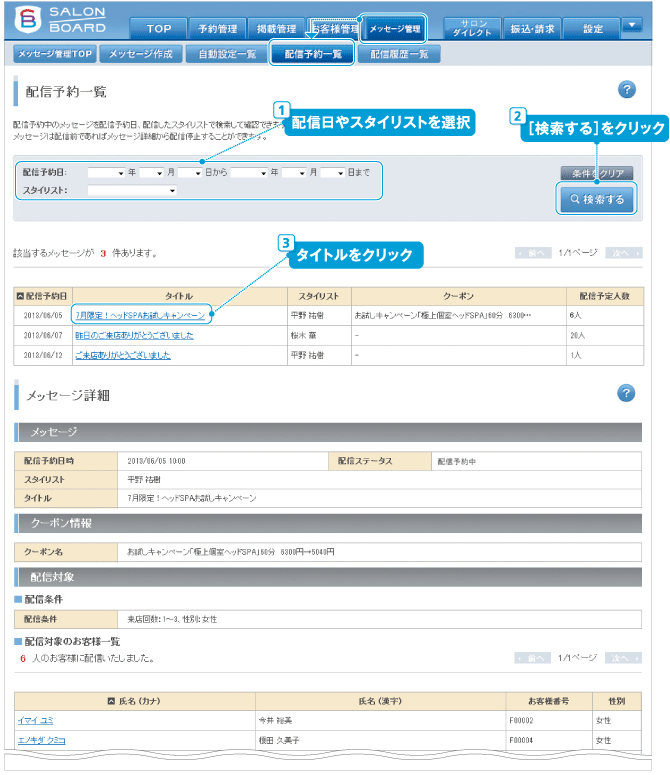Click the メッセージ作成 sub-tab
Image resolution: width=670 pixels, height=775 pixels.
click(143, 55)
